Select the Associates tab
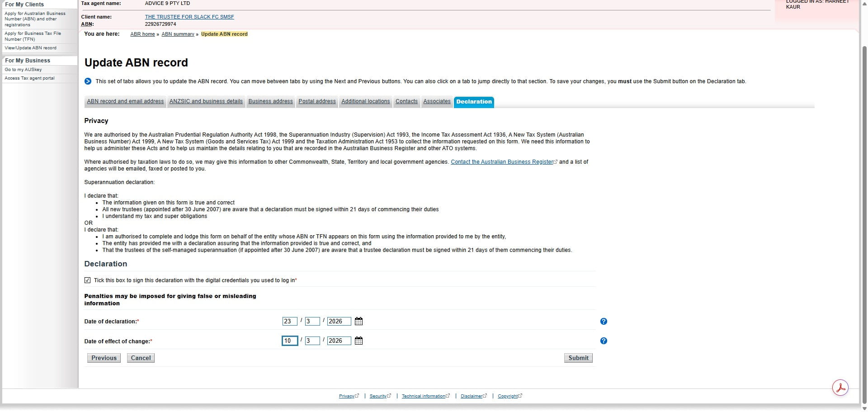This screenshot has height=412, width=868. (437, 101)
